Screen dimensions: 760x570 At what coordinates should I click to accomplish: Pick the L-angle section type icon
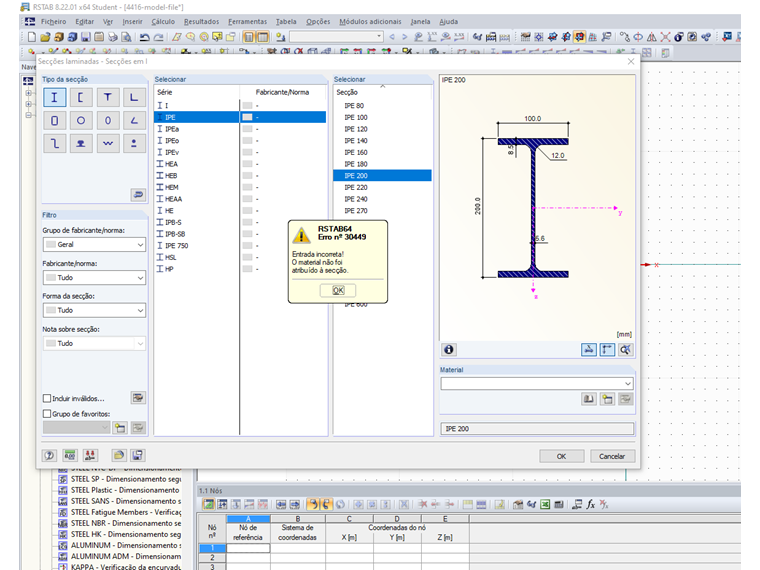133,97
